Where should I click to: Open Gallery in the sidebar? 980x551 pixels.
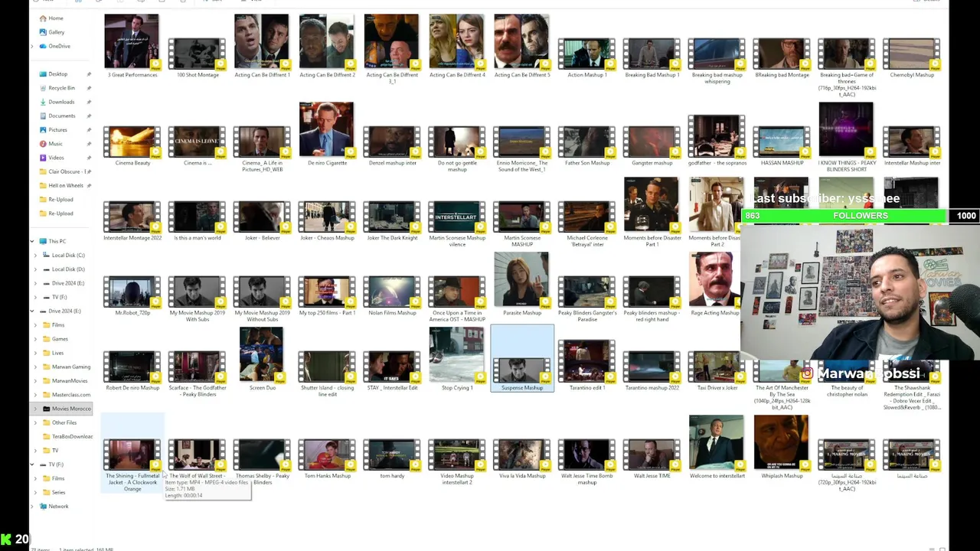click(56, 32)
